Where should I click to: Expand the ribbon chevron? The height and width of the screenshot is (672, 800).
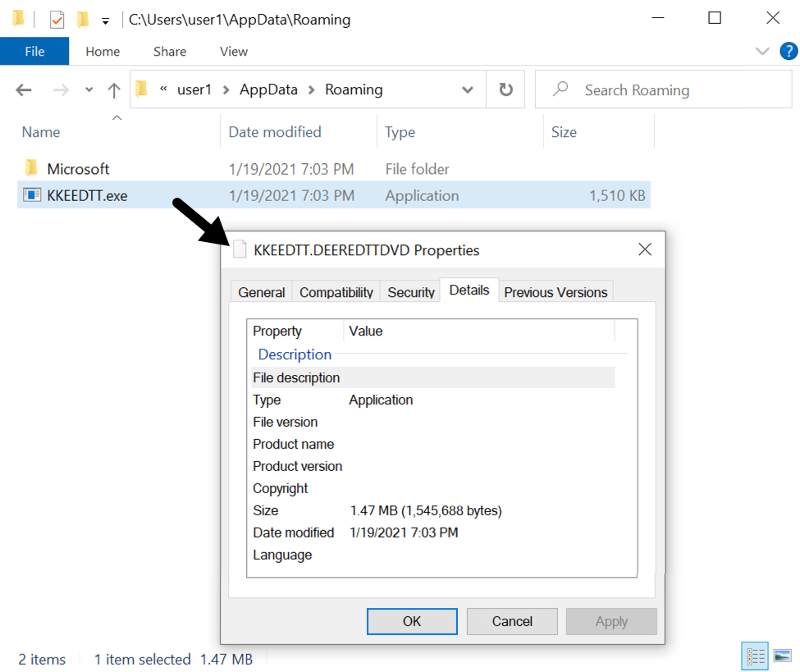(x=761, y=52)
